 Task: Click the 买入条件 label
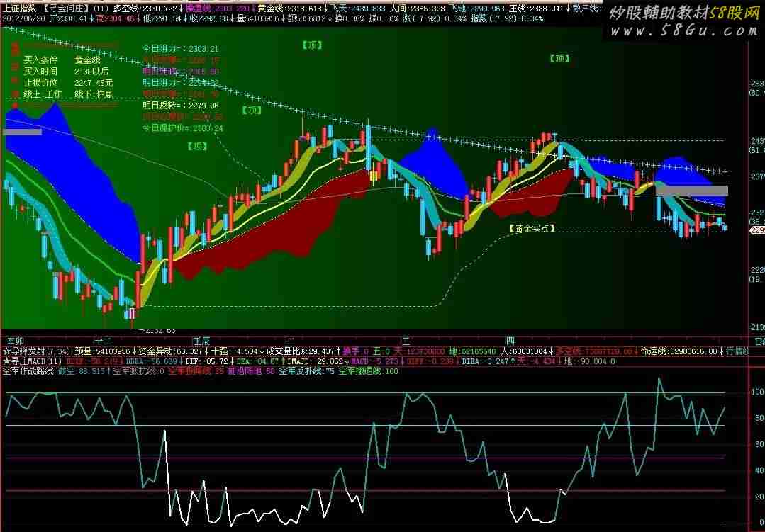40,60
